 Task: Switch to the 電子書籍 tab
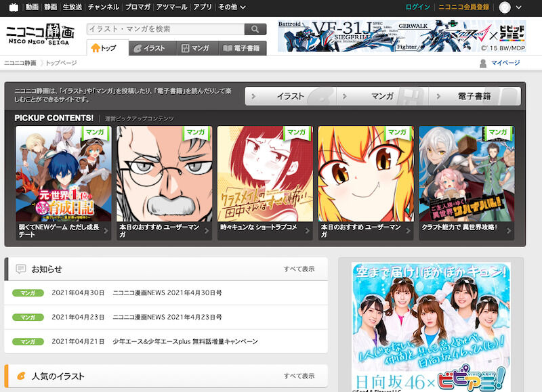pos(243,48)
